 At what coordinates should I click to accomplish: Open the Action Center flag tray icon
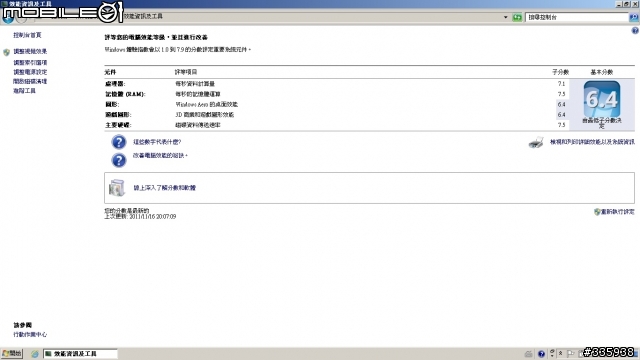[571, 354]
